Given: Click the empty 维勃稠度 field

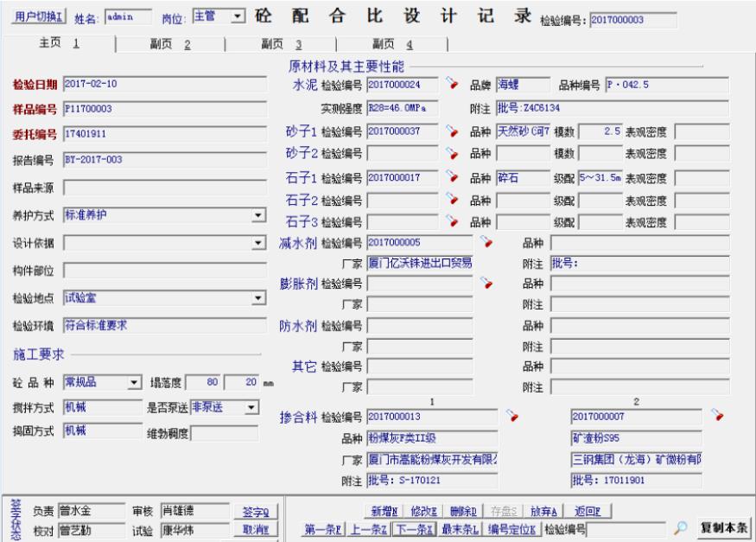Looking at the screenshot, I should 225,433.
